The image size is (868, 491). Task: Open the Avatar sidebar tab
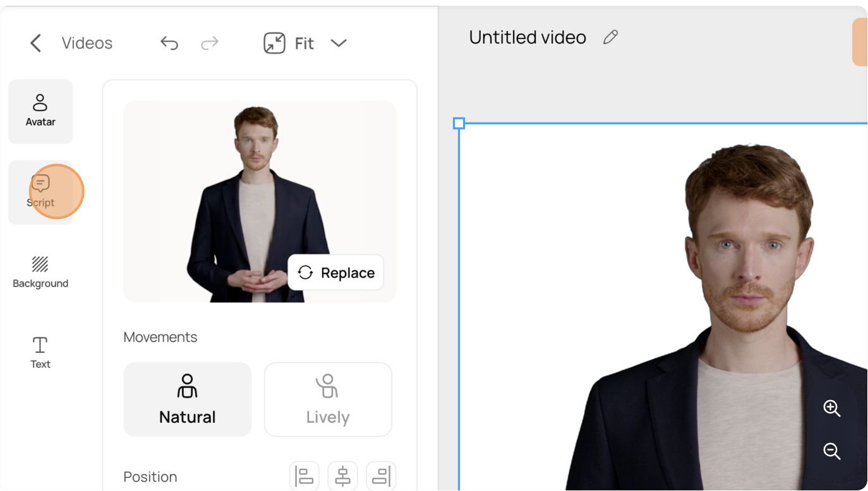[40, 111]
